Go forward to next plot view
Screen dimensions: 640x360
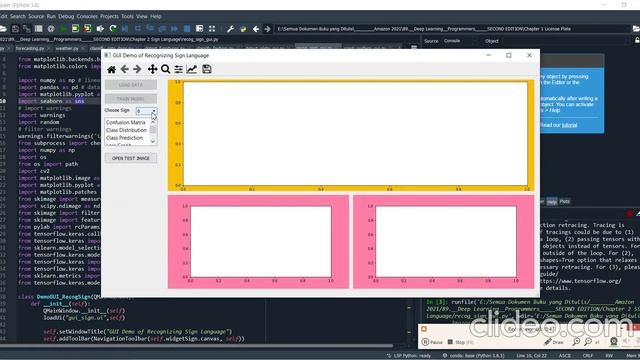[x=138, y=69]
